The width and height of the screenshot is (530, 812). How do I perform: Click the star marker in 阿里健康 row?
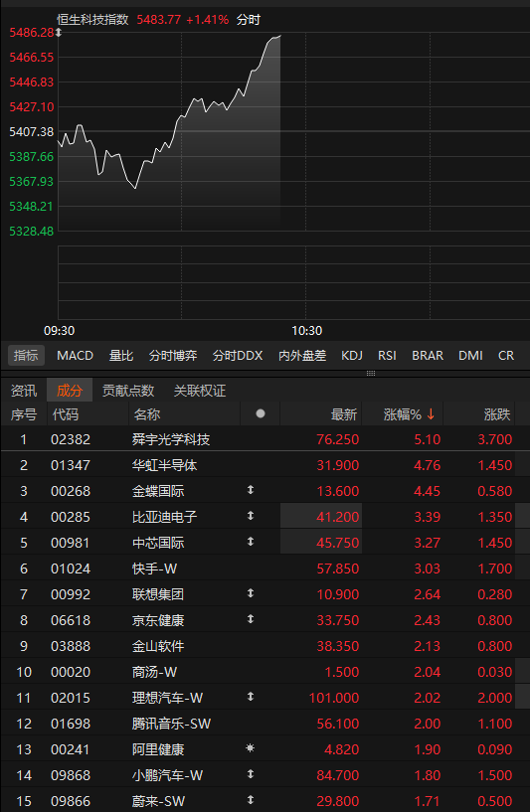[251, 747]
